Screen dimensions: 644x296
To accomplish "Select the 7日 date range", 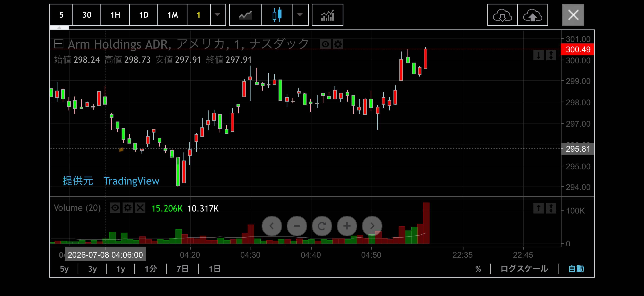I will coord(182,269).
